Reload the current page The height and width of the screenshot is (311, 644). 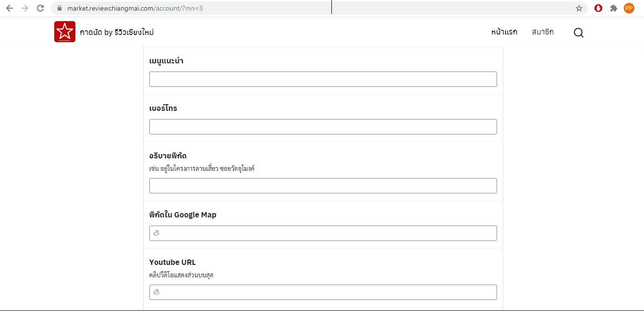click(40, 8)
